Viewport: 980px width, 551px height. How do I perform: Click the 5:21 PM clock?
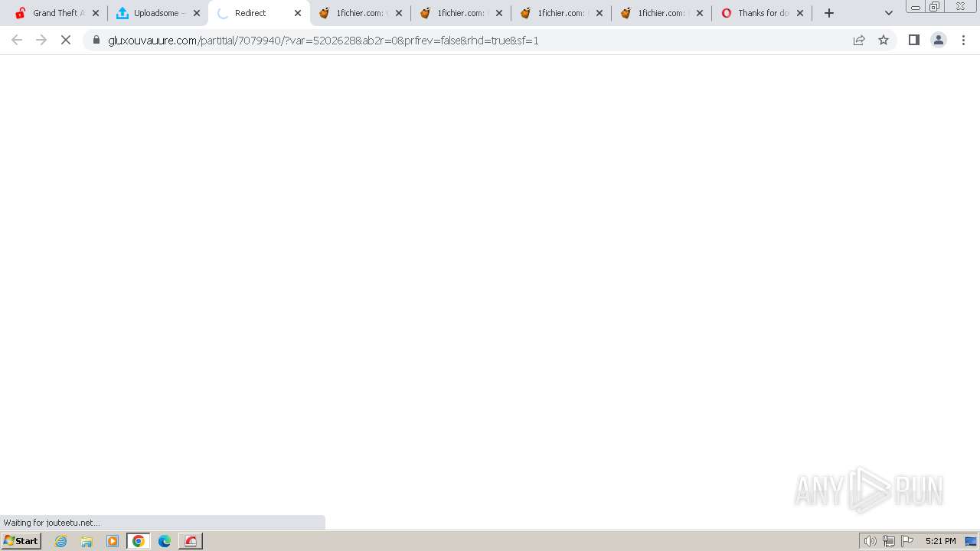click(940, 541)
